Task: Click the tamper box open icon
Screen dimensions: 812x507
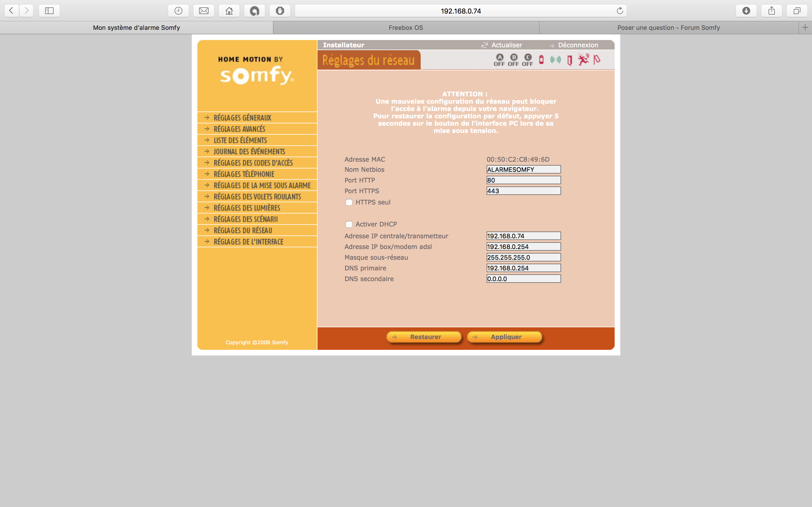Action: (597, 60)
